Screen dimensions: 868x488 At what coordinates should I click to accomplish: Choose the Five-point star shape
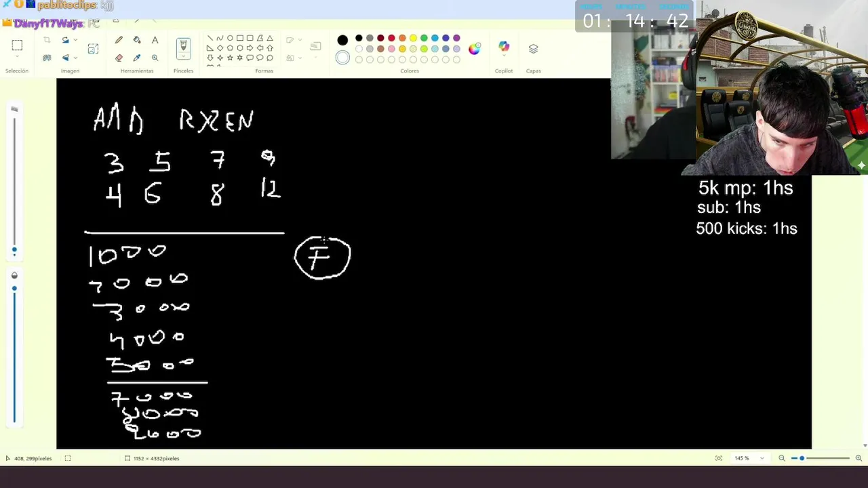pos(230,58)
